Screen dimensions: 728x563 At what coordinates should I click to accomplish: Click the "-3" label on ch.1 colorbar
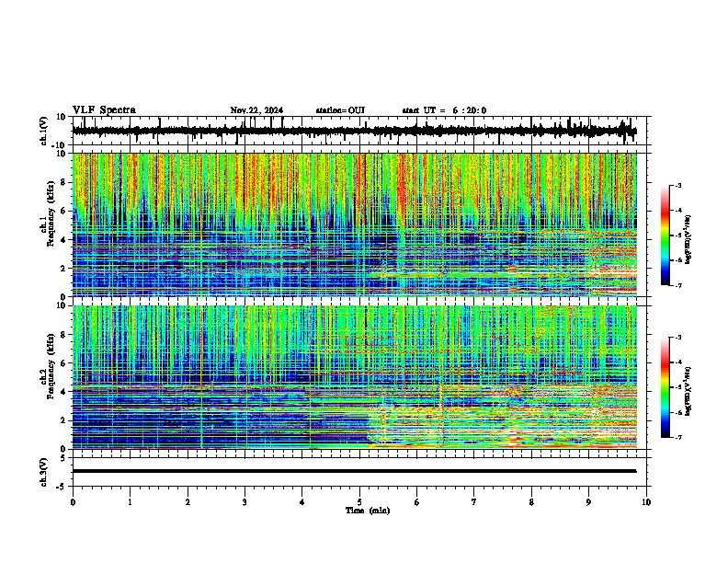[678, 186]
